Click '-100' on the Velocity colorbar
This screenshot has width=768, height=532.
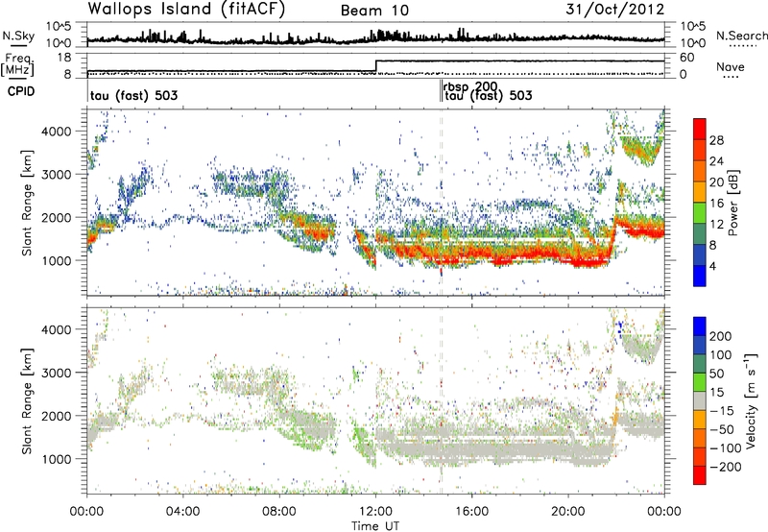[x=726, y=448]
